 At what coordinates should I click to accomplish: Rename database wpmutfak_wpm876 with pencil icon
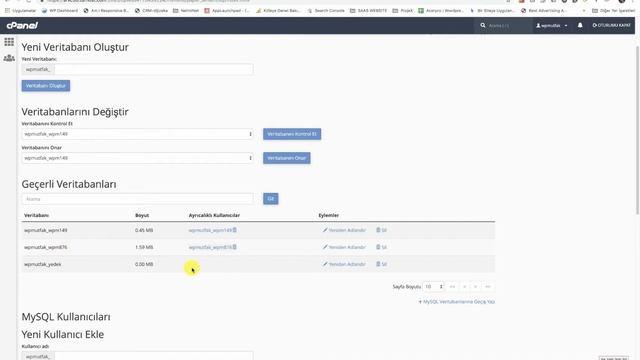(x=344, y=247)
